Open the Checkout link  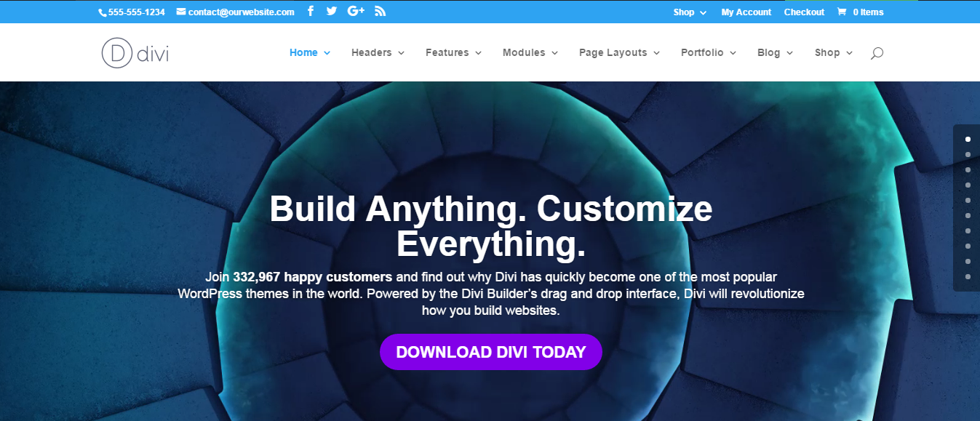click(804, 12)
